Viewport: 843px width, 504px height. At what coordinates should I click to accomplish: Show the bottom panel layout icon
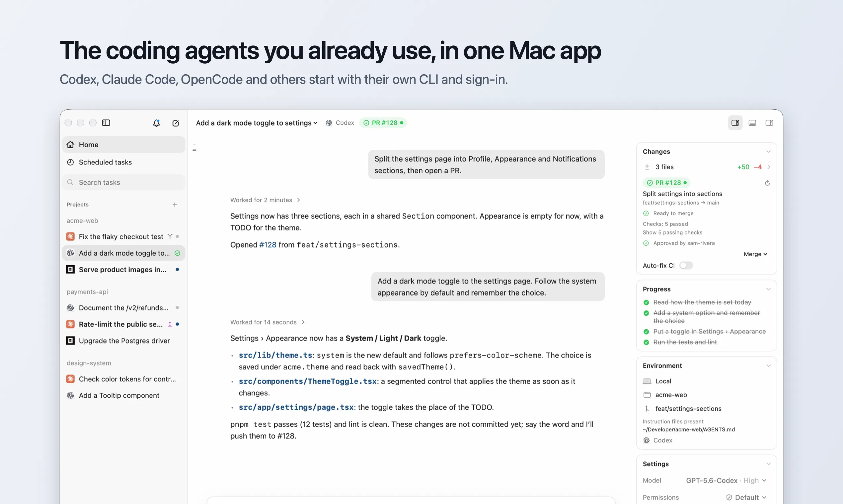pos(752,123)
